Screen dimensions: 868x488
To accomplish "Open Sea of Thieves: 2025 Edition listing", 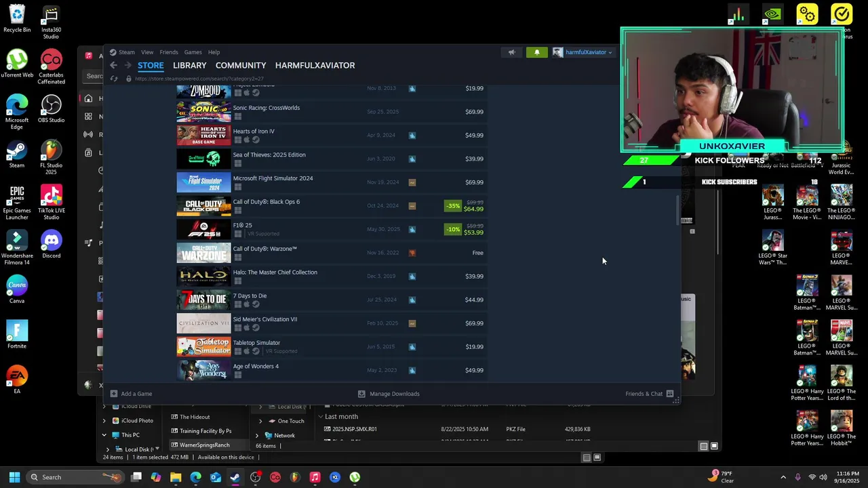I will (331, 159).
